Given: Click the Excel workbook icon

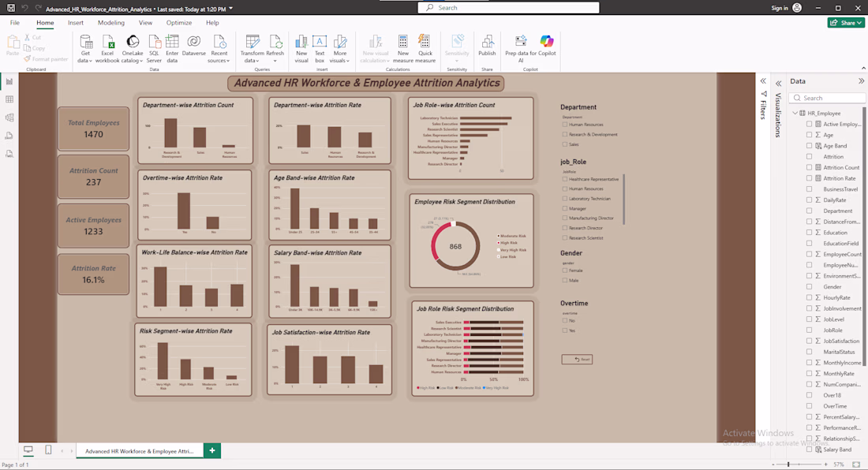Looking at the screenshot, I should [107, 49].
